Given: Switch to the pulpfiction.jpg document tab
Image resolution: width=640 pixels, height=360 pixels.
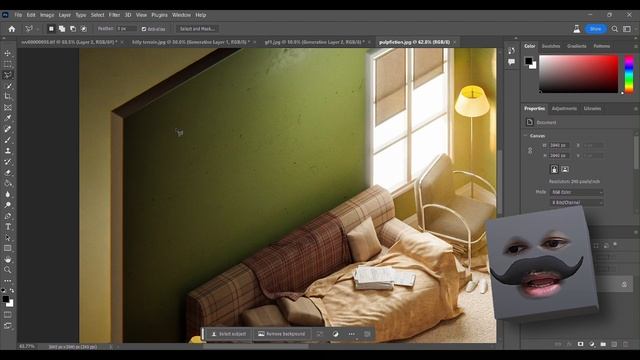Looking at the screenshot, I should pyautogui.click(x=414, y=42).
